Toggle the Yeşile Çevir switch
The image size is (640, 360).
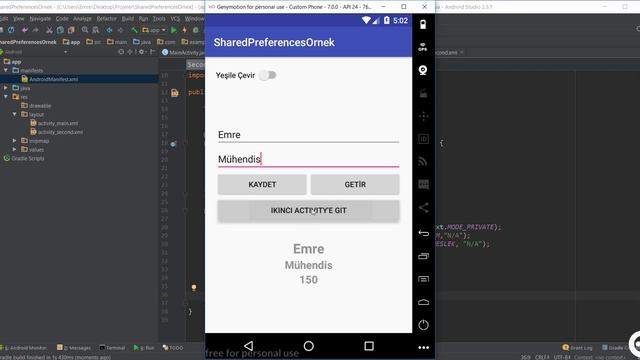(268, 75)
